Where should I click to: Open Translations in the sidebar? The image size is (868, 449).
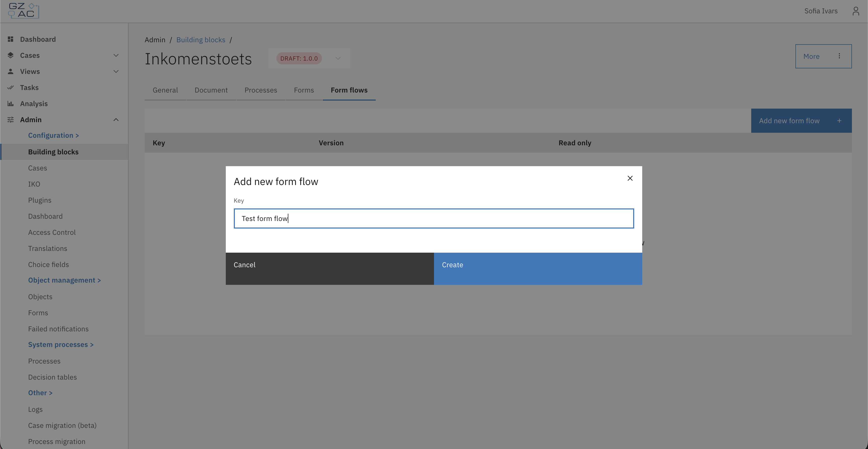pyautogui.click(x=47, y=249)
